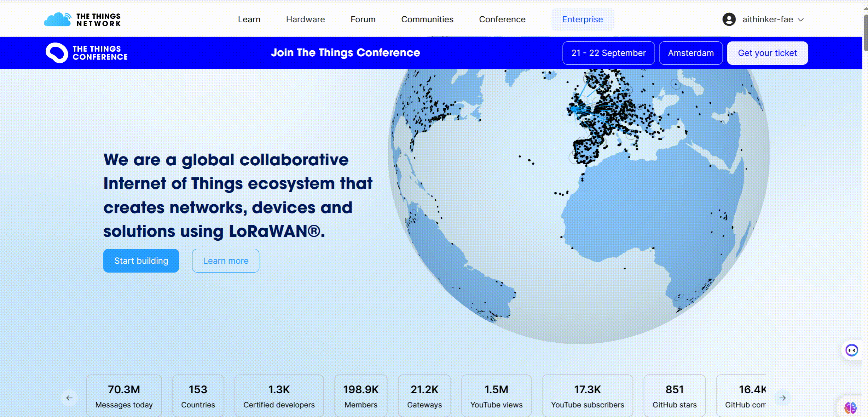Image resolution: width=868 pixels, height=417 pixels.
Task: Click The Things Conference logo icon
Action: [x=57, y=53]
